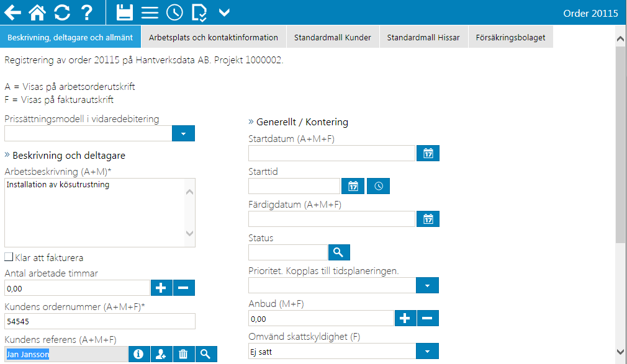Switch to Beskrivning, deltagare och allmänt tab
This screenshot has width=627, height=364.
[x=70, y=37]
